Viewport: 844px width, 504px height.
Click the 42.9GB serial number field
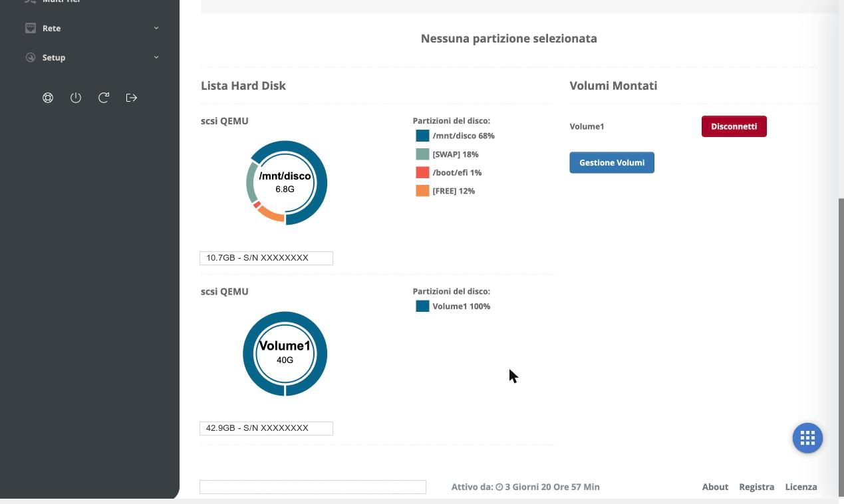pos(266,428)
